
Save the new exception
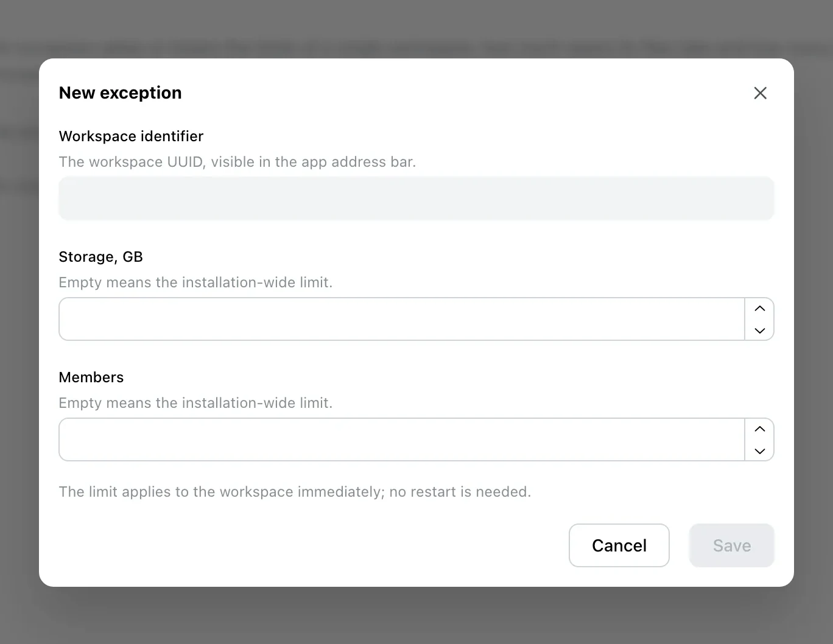tap(732, 545)
